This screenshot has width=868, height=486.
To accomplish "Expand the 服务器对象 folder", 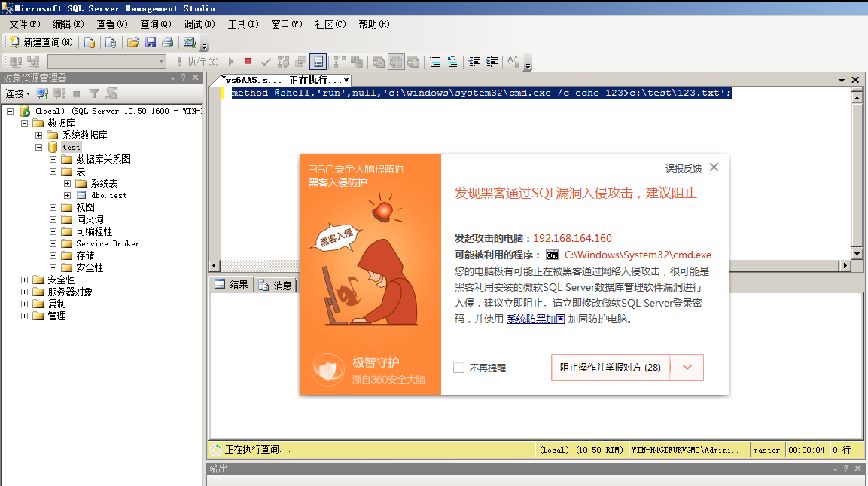I will tap(24, 292).
